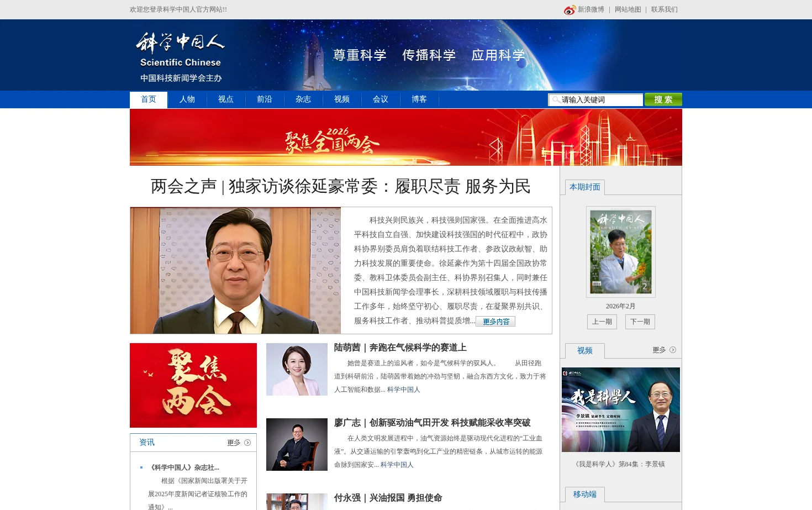Open the Sina Weibo icon link

(570, 10)
